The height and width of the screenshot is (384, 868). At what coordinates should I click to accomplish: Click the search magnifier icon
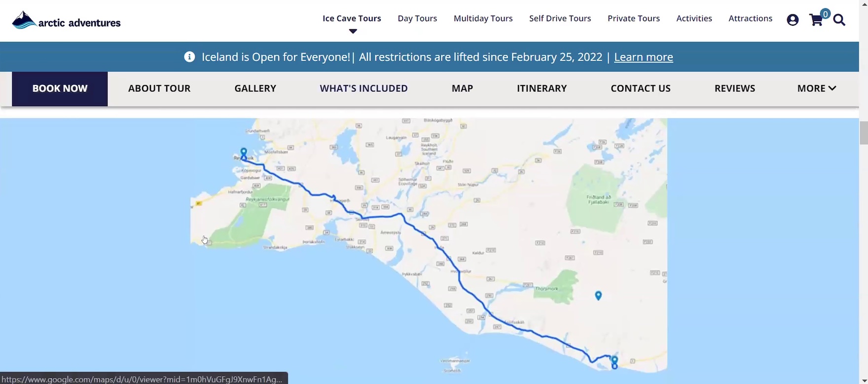coord(839,20)
